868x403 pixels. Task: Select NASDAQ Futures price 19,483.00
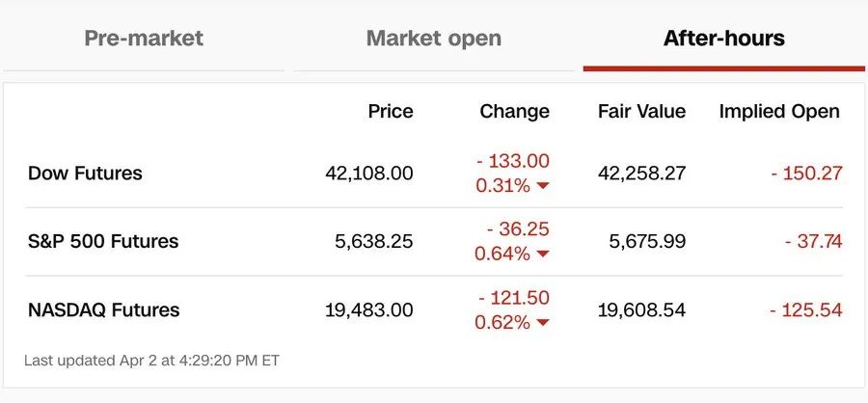[x=368, y=309]
